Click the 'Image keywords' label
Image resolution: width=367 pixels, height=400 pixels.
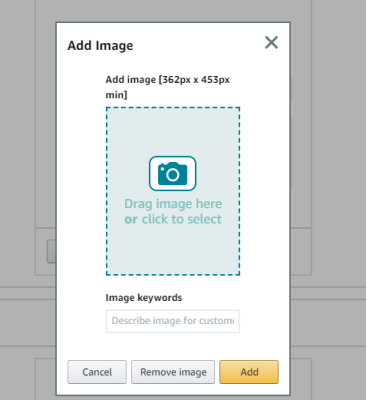pyautogui.click(x=144, y=297)
